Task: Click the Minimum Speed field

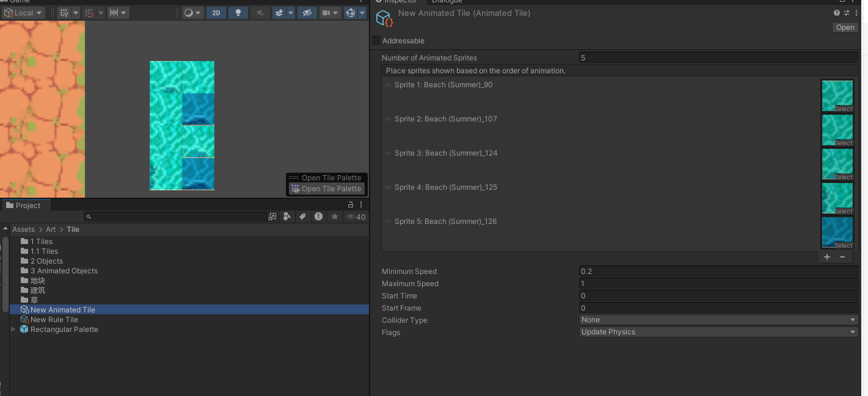Action: (x=719, y=272)
